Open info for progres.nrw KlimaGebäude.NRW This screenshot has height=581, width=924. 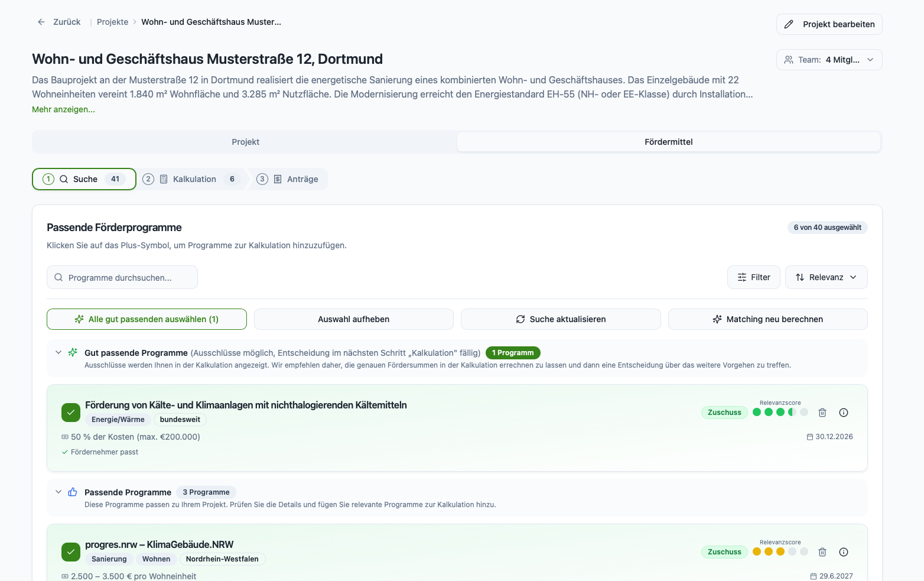[x=844, y=552]
